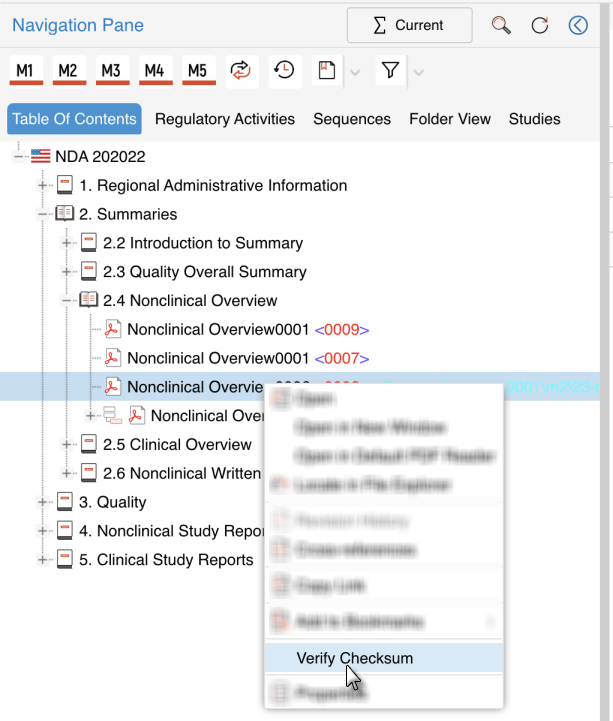613x721 pixels.
Task: Expand 1. Regional Administrative Information node
Action: pyautogui.click(x=43, y=185)
